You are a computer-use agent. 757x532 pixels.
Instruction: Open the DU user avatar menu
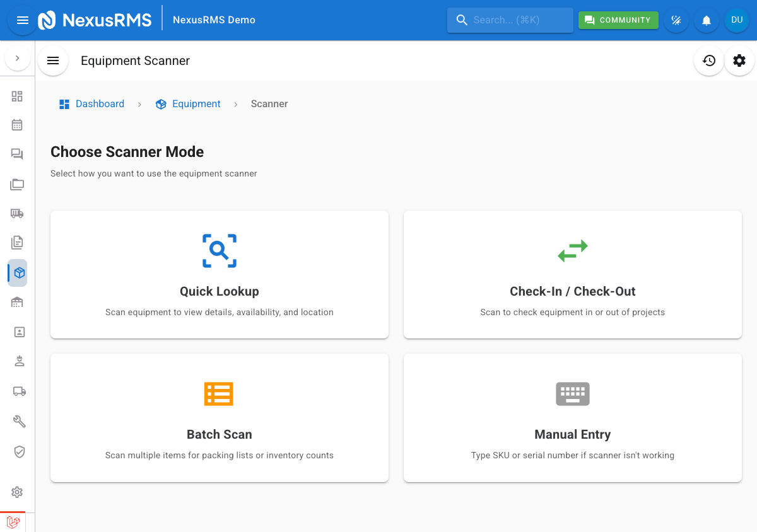point(737,20)
